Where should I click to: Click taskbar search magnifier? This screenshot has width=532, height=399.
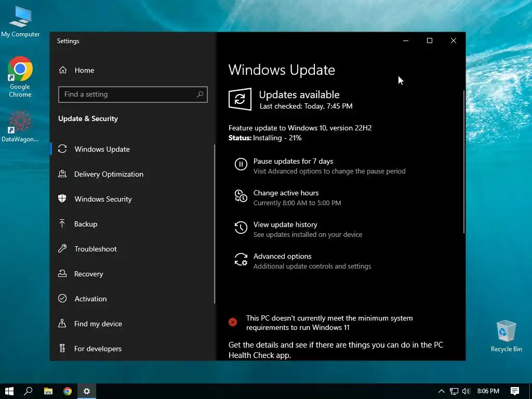[28, 391]
